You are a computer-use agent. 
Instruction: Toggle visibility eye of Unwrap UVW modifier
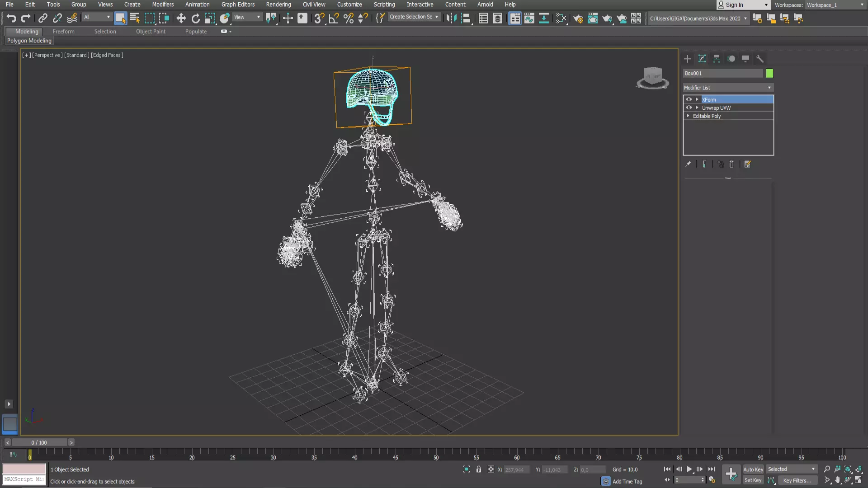click(689, 108)
